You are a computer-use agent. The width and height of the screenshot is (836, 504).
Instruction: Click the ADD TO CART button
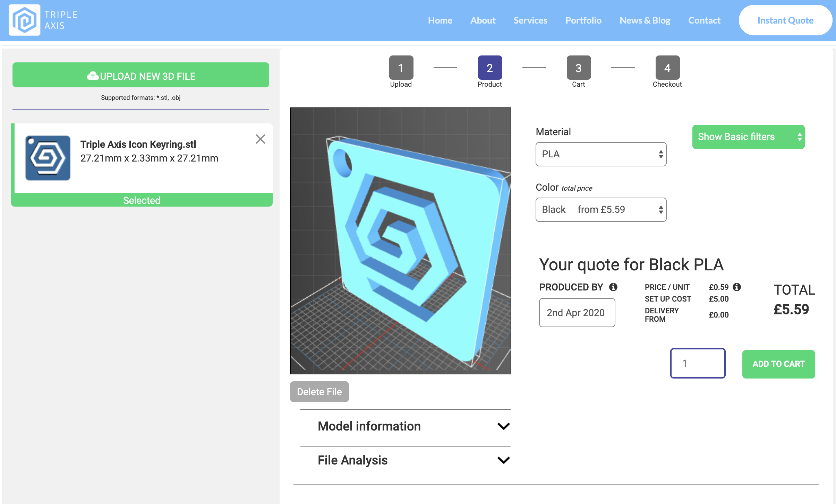pyautogui.click(x=778, y=364)
